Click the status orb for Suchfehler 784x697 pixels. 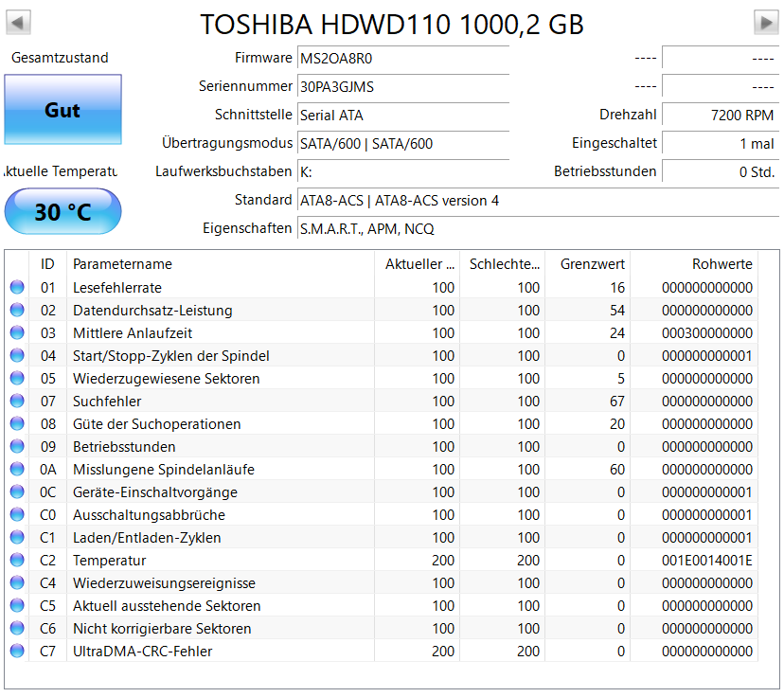(17, 401)
